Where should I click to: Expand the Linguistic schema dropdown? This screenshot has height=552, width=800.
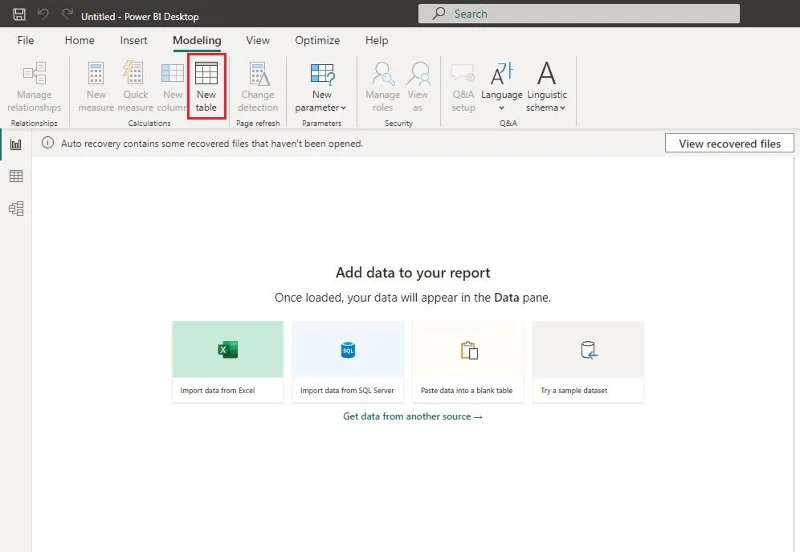(x=546, y=87)
